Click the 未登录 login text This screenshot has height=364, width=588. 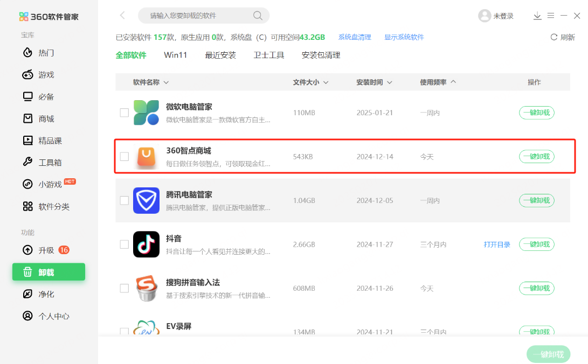click(503, 16)
